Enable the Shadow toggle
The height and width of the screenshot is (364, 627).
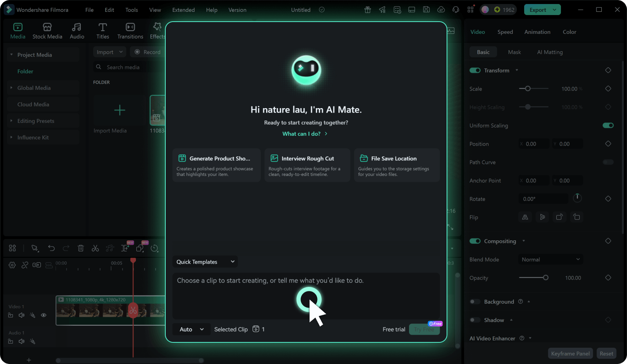point(475,320)
